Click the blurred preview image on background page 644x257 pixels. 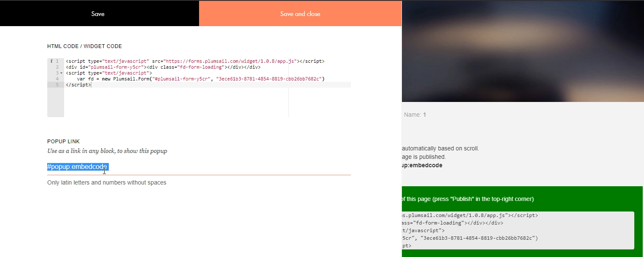pos(523,51)
